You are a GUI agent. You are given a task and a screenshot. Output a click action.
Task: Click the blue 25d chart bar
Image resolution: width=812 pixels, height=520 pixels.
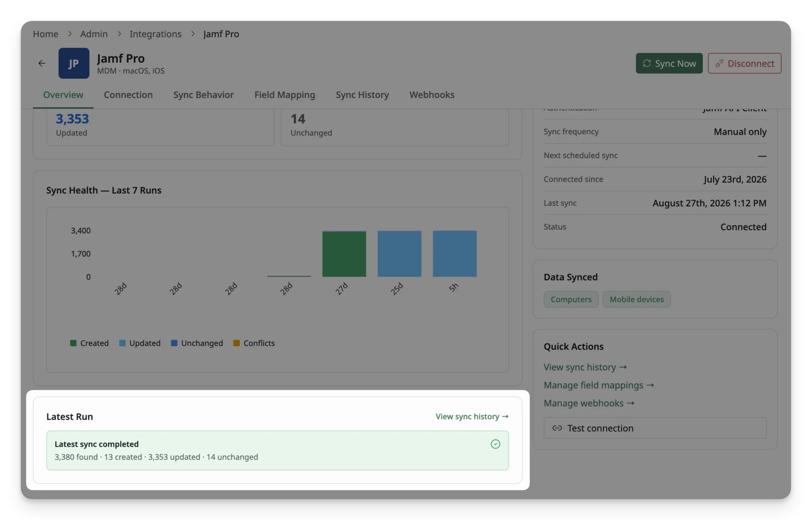pos(399,254)
